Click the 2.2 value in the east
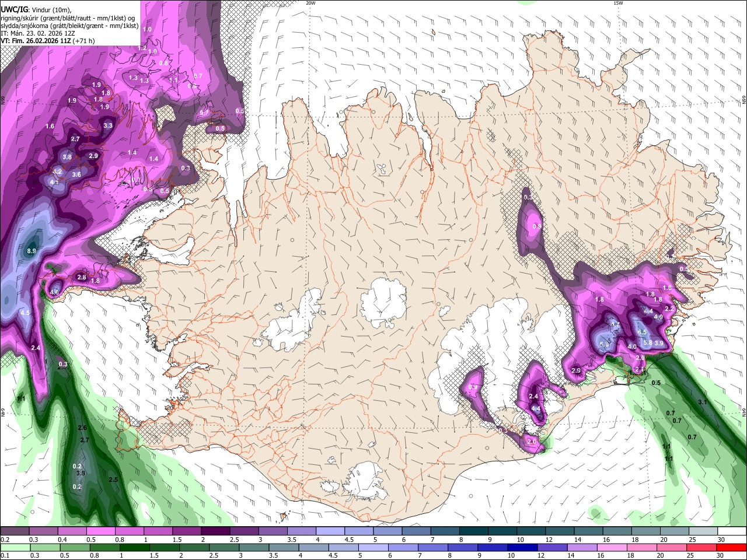This screenshot has width=747, height=560. [669, 309]
